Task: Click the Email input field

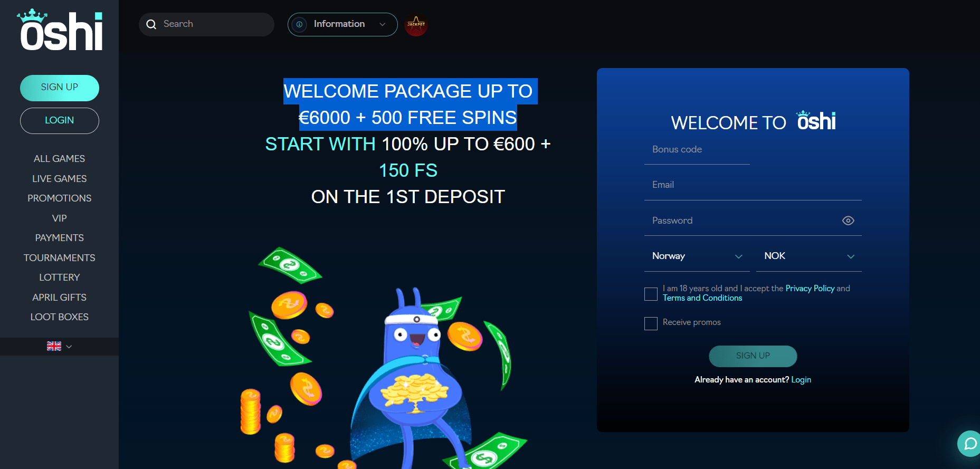Action: pyautogui.click(x=753, y=185)
